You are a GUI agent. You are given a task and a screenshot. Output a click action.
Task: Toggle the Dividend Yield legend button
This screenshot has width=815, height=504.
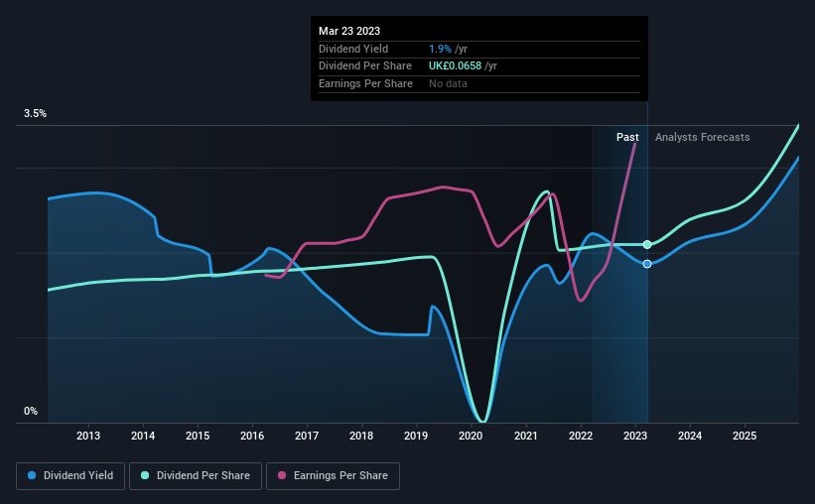point(70,476)
